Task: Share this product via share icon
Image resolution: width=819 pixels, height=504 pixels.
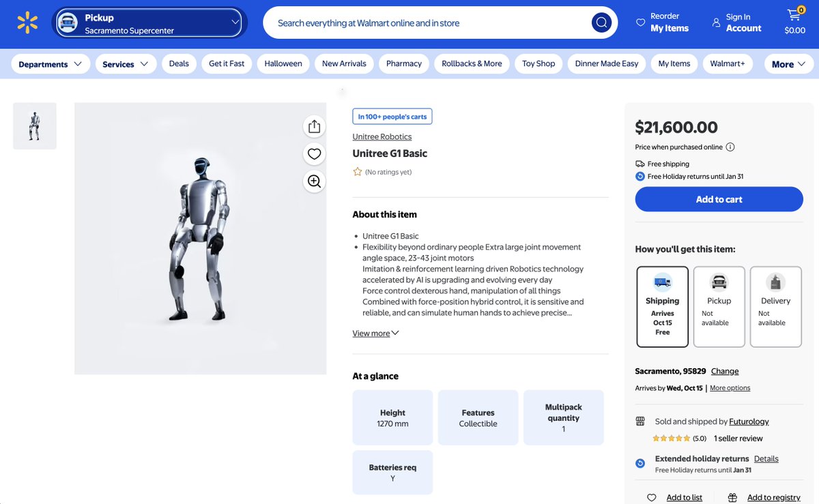Action: (x=314, y=126)
